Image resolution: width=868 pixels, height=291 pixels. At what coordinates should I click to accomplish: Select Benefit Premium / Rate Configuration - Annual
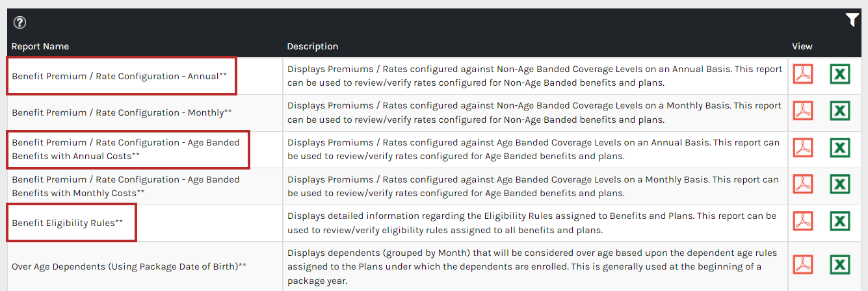[x=120, y=76]
